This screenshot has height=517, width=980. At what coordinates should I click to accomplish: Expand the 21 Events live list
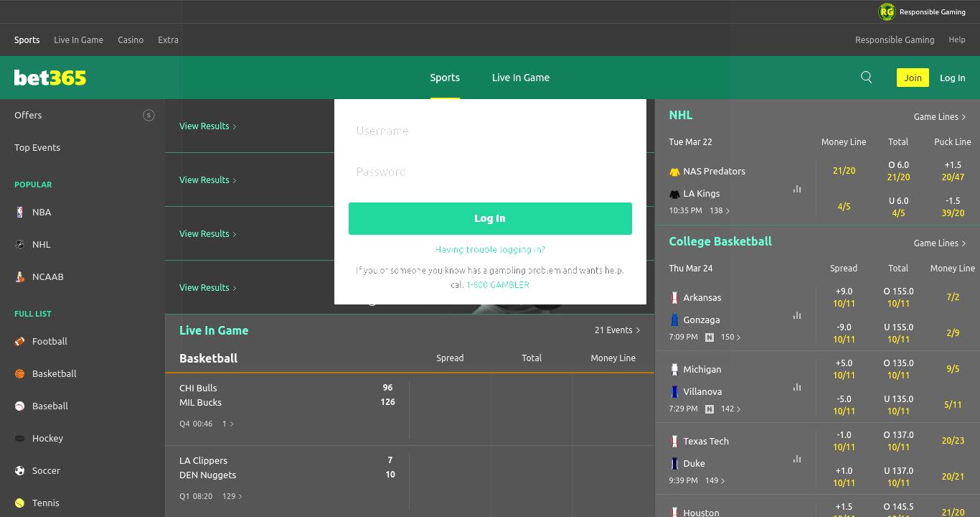pos(617,330)
